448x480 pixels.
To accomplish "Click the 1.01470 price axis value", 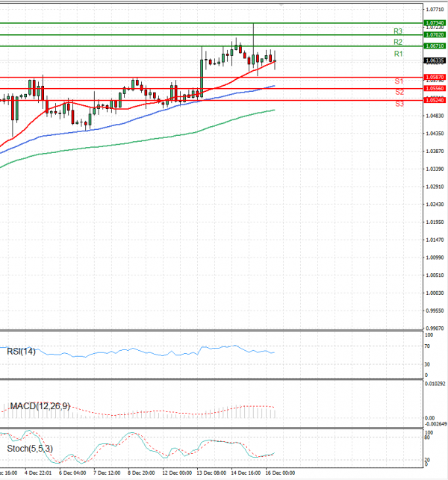I will point(435,240).
